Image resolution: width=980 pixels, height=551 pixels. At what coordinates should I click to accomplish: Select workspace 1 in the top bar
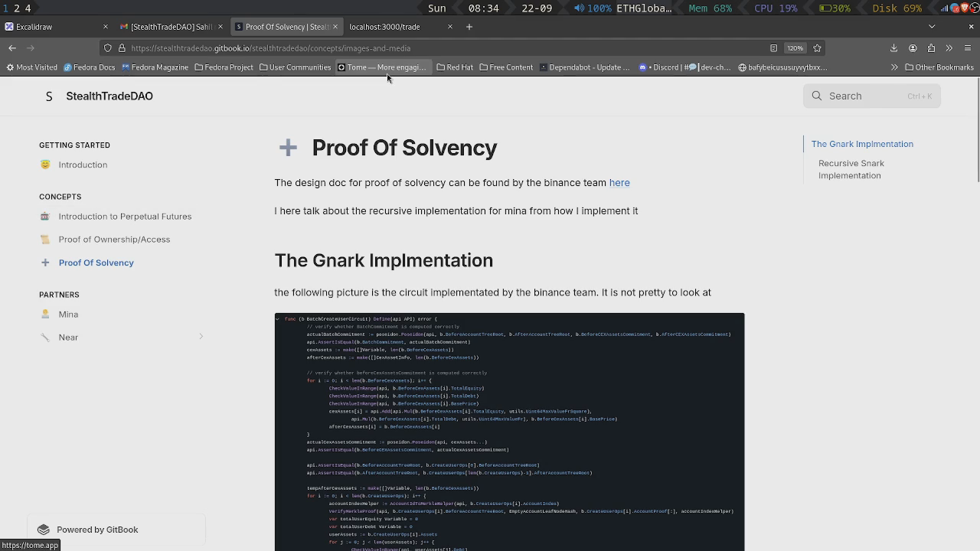tap(5, 8)
